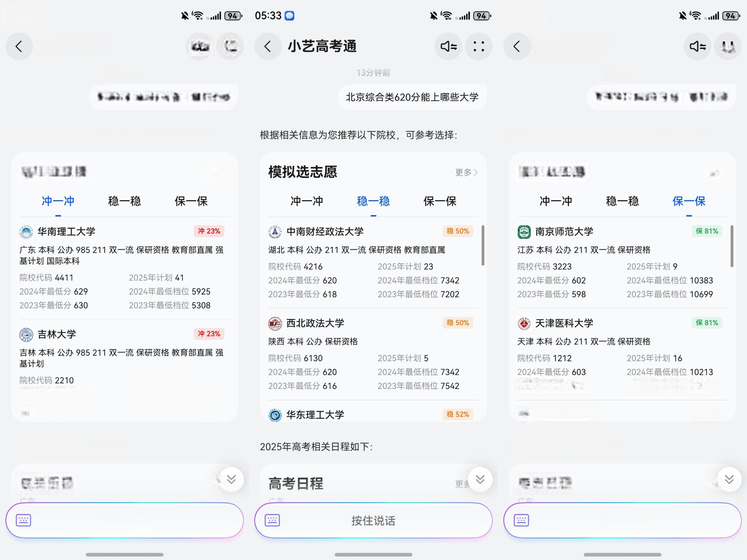
Task: Tap the 西北政法大学 school logo
Action: click(x=275, y=323)
